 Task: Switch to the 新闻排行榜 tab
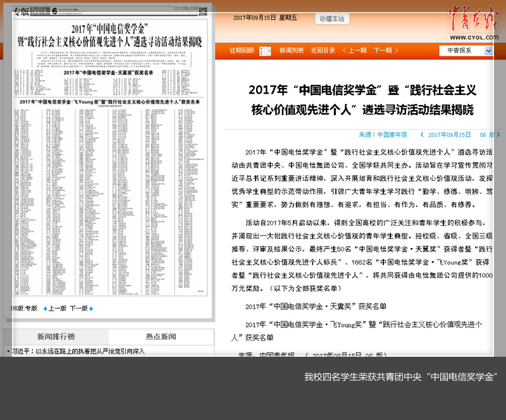[x=56, y=337]
